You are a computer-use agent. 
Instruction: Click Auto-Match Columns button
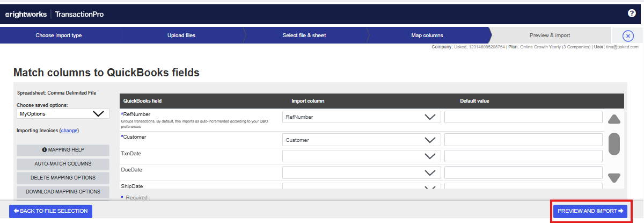[63, 164]
